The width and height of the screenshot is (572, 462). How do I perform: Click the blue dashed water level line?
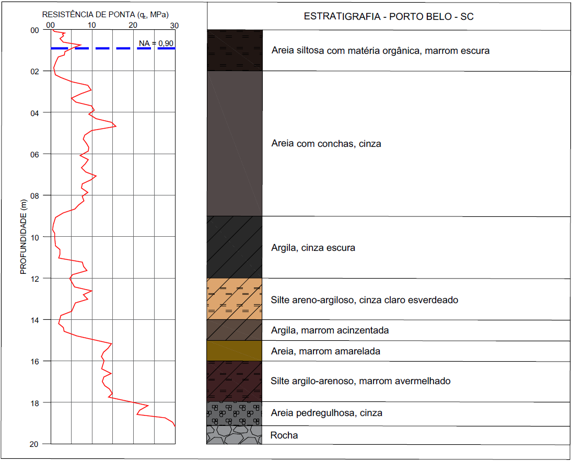click(x=113, y=48)
